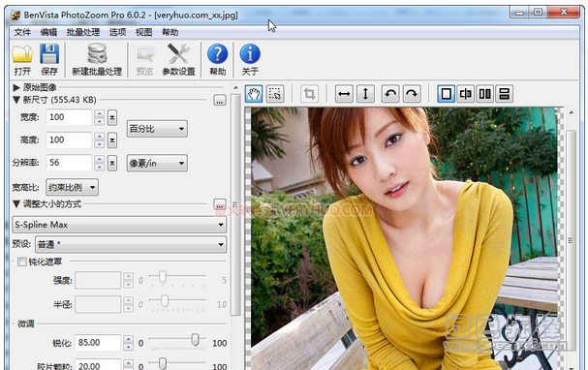Collapse the 调整大小的方式 section

(x=16, y=204)
